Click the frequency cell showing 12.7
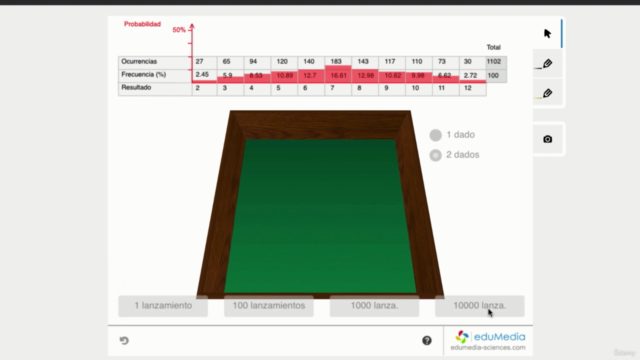640x360 pixels. click(x=311, y=76)
